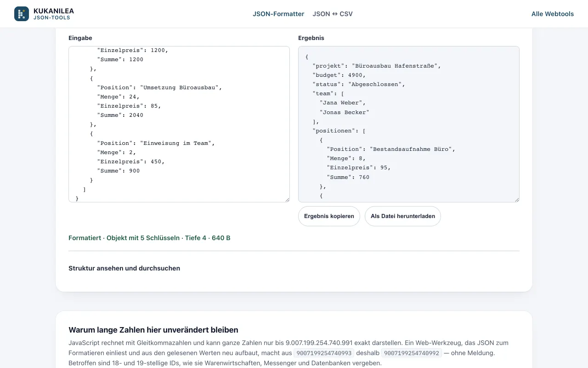Click the code value 9007199254740992
This screenshot has width=588, height=368.
[412, 353]
